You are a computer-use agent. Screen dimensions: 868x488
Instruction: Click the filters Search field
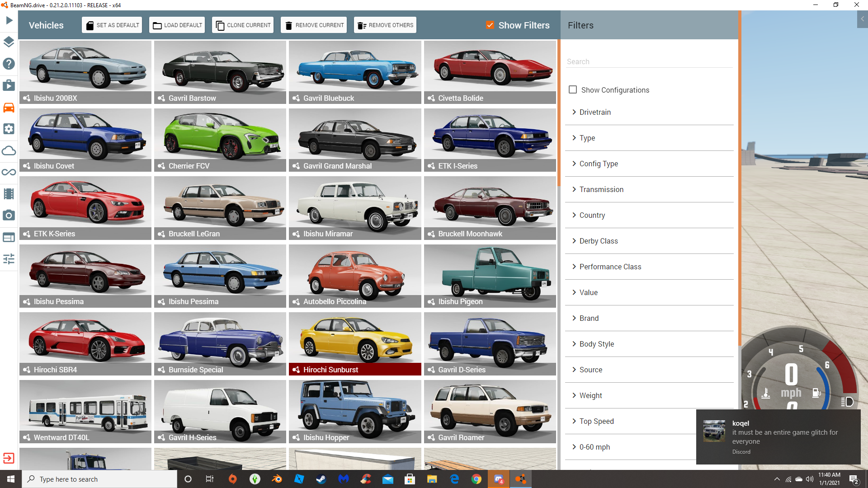(x=649, y=61)
